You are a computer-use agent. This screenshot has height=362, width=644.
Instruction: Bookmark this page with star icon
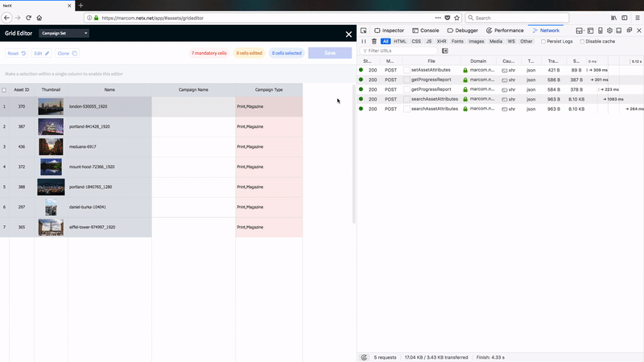(x=457, y=17)
